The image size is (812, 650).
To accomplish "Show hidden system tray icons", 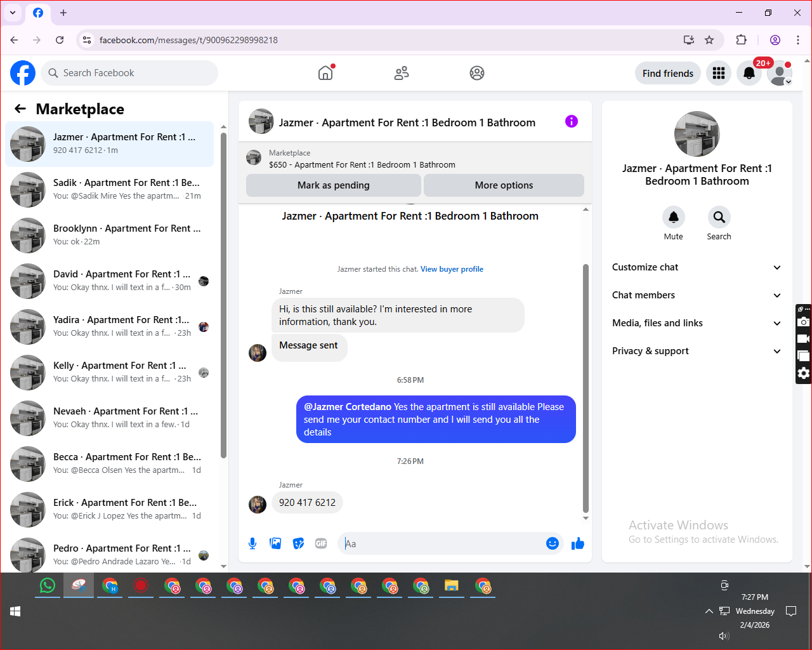I will point(709,611).
